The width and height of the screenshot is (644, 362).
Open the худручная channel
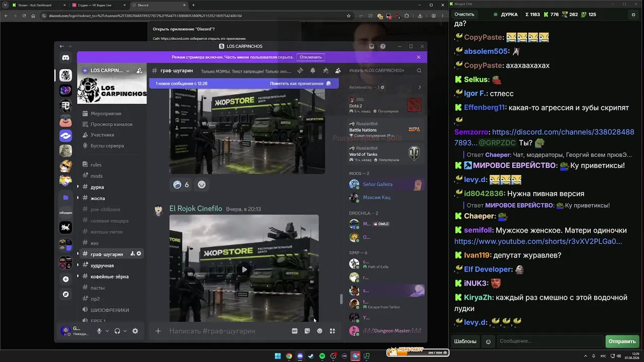click(x=102, y=265)
